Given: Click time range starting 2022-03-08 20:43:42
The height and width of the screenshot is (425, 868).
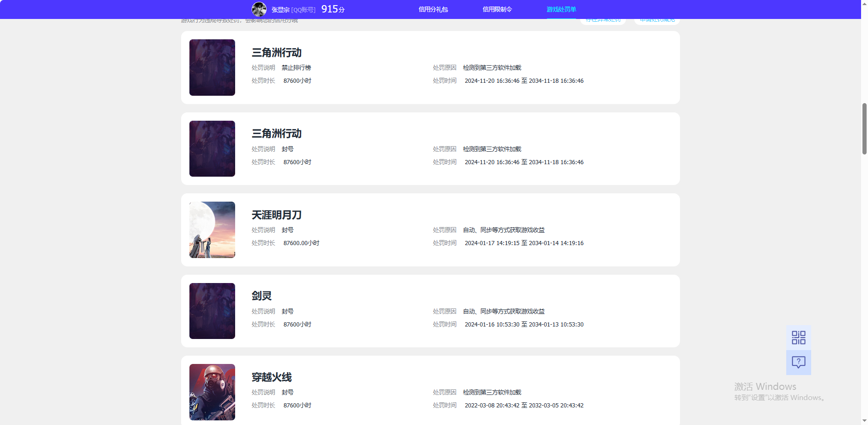Looking at the screenshot, I should point(524,405).
